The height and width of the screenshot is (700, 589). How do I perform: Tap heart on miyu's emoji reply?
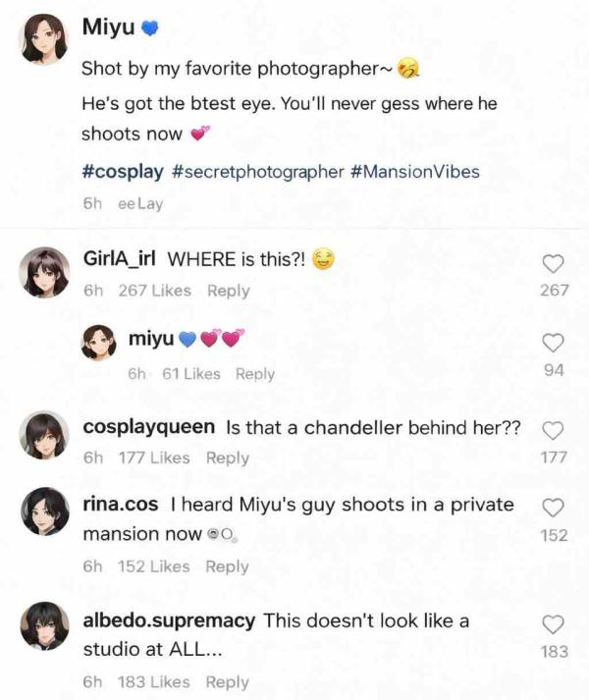click(554, 343)
